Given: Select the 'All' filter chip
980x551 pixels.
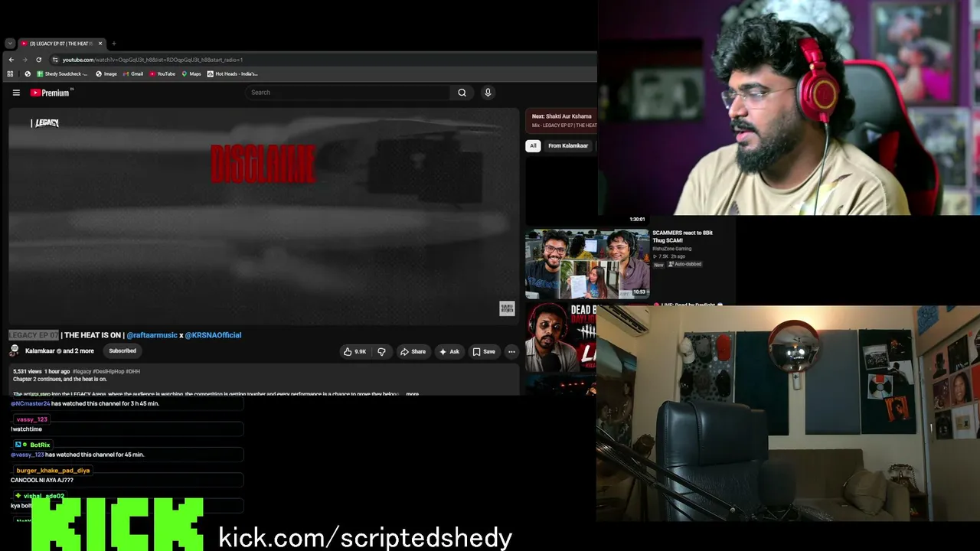Looking at the screenshot, I should [x=533, y=145].
